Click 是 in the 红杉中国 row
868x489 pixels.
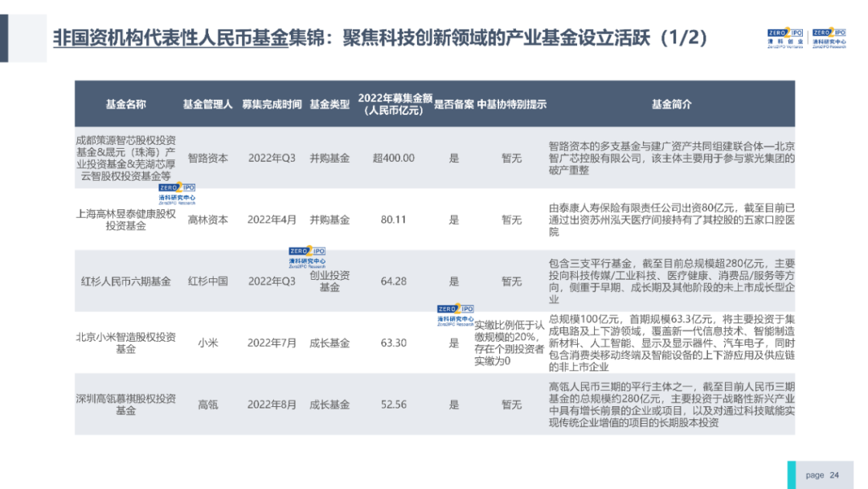pyautogui.click(x=454, y=281)
